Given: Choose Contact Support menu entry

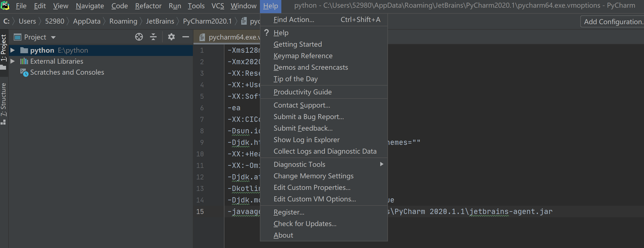Looking at the screenshot, I should tap(324, 105).
